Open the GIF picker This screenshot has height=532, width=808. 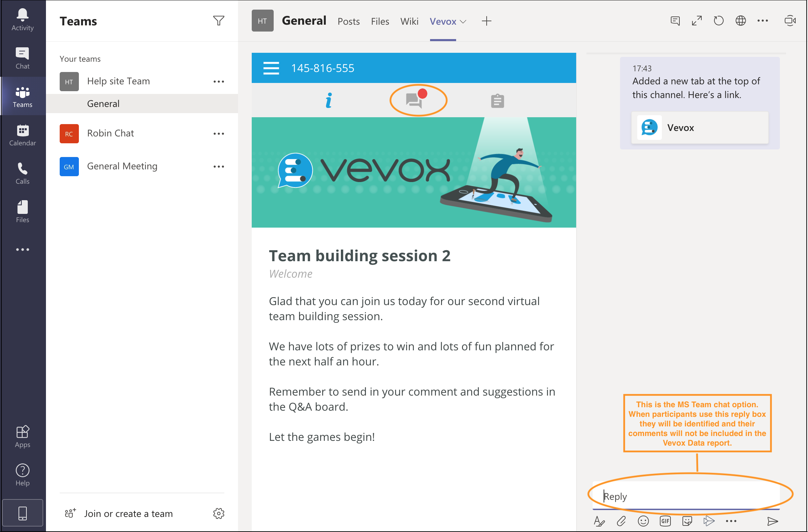(665, 521)
